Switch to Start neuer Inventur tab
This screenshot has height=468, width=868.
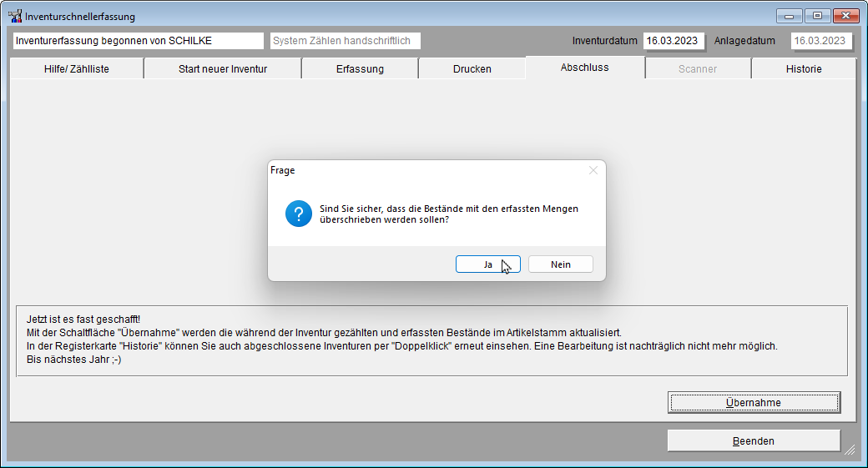[x=223, y=68]
